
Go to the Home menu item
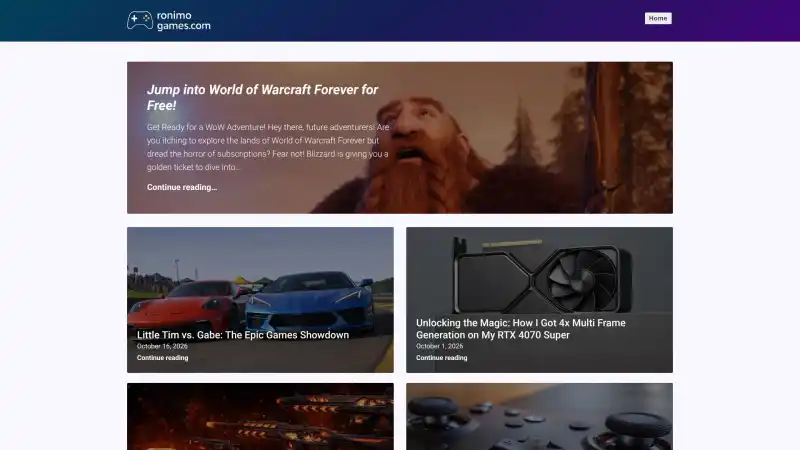(658, 18)
